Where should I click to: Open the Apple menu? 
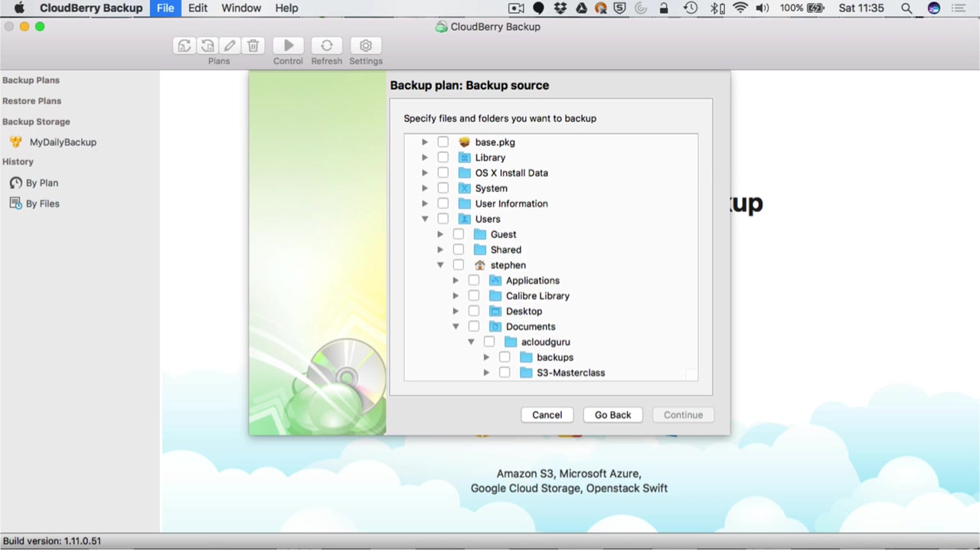20,8
